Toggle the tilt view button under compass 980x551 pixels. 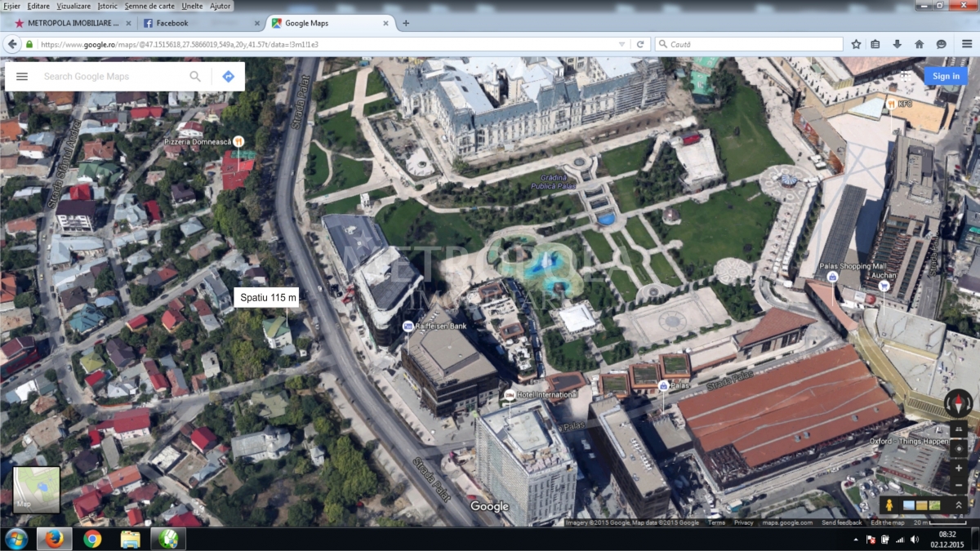click(x=959, y=429)
